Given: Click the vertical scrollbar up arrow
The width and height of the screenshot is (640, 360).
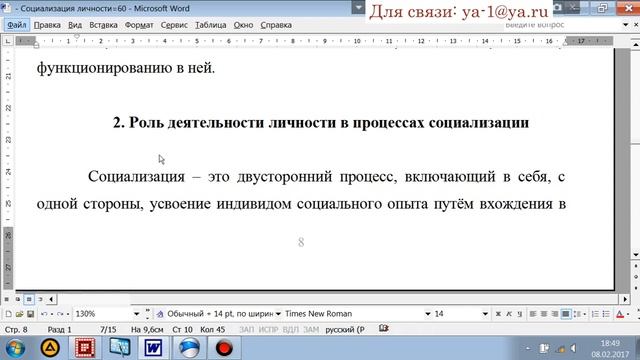Looking at the screenshot, I should (636, 44).
